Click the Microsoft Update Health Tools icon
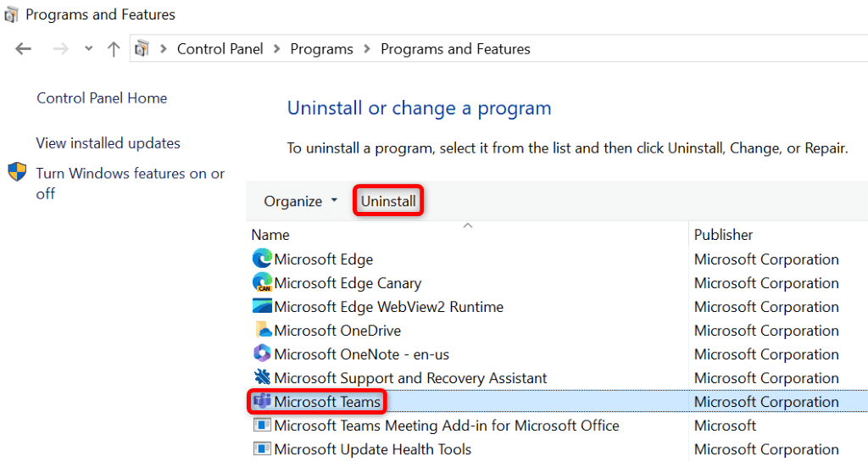 [x=262, y=449]
